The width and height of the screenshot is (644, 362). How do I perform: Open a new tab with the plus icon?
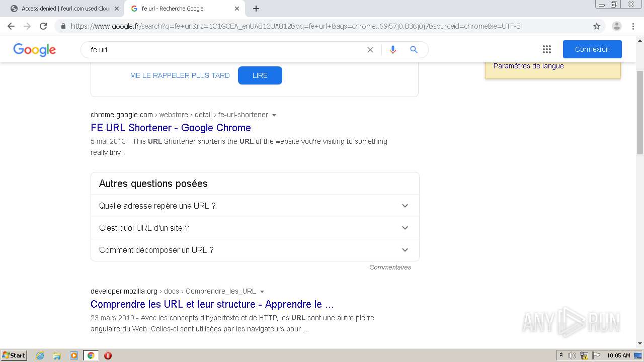click(x=256, y=9)
